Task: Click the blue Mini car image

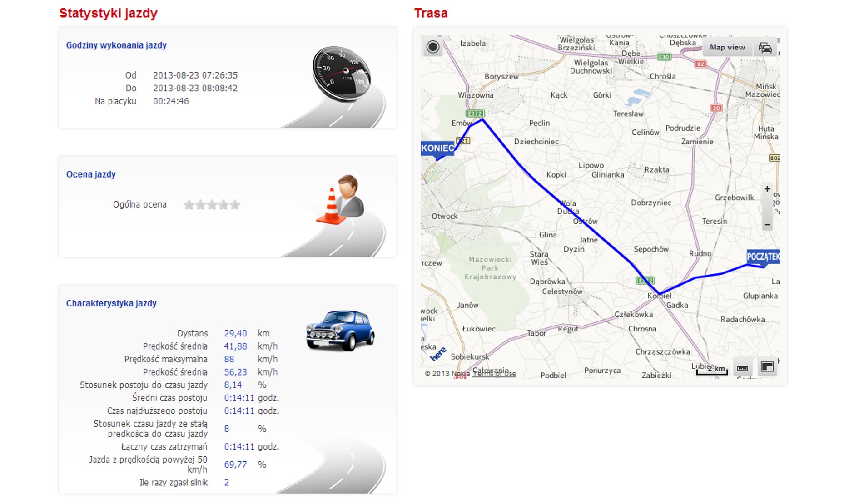Action: coord(340,331)
